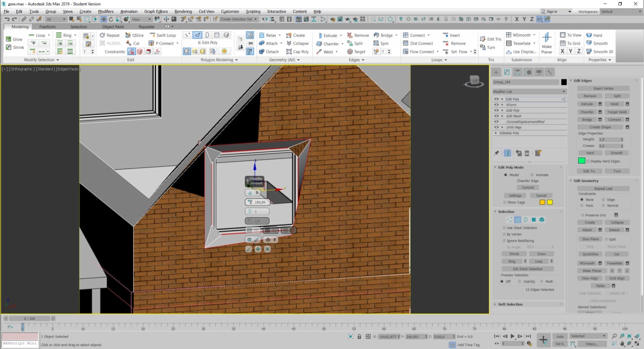Expand the Loop dropdown arrow in ribbon

(50, 35)
